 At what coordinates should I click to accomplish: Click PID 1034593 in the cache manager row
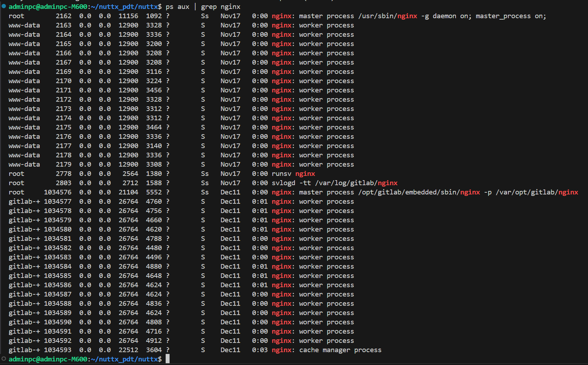57,350
